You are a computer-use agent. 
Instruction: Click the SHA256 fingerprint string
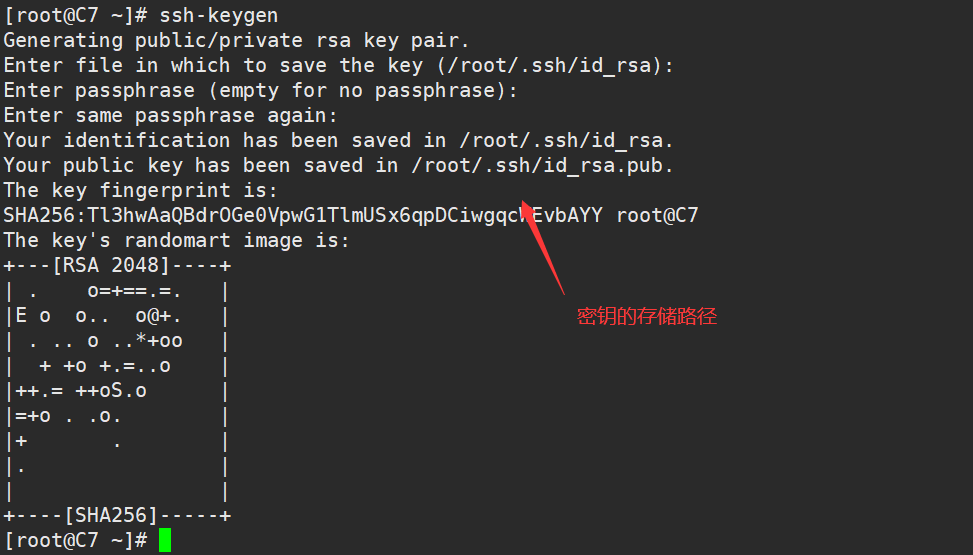coord(302,215)
